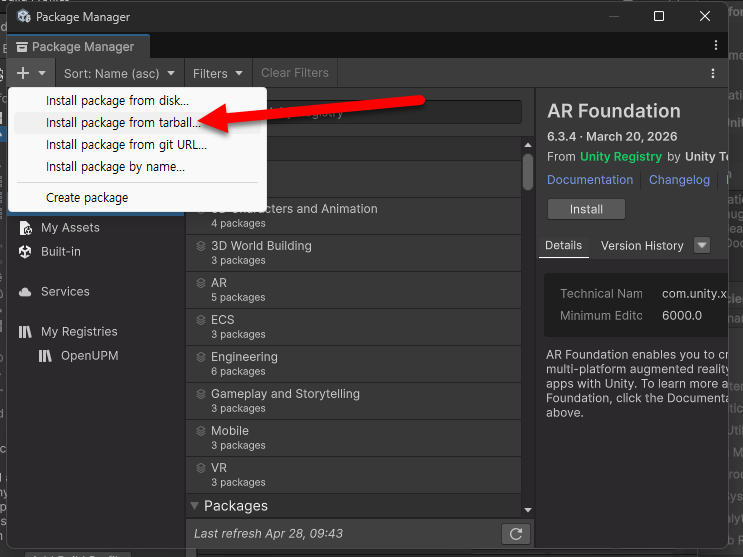Switch to the Details tab
743x557 pixels.
563,246
